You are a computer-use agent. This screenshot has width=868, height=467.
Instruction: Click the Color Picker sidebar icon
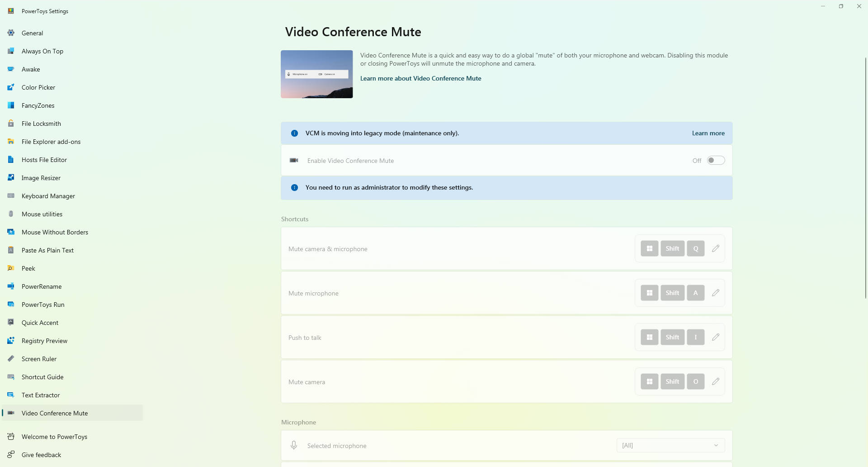coord(11,87)
